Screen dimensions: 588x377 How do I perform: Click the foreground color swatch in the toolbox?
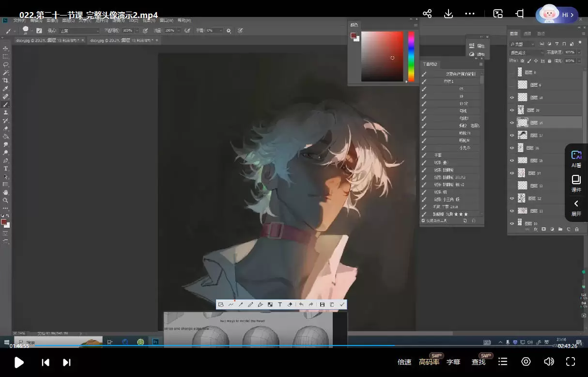[4, 221]
